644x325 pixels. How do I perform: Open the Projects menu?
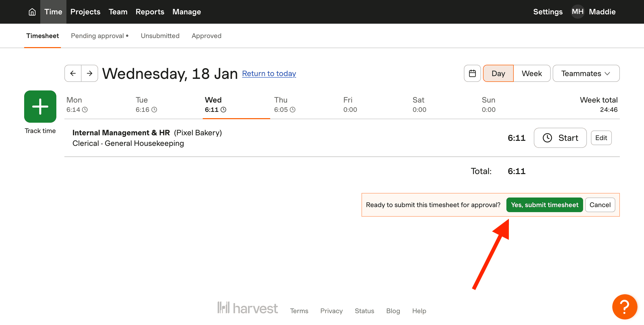pyautogui.click(x=85, y=12)
